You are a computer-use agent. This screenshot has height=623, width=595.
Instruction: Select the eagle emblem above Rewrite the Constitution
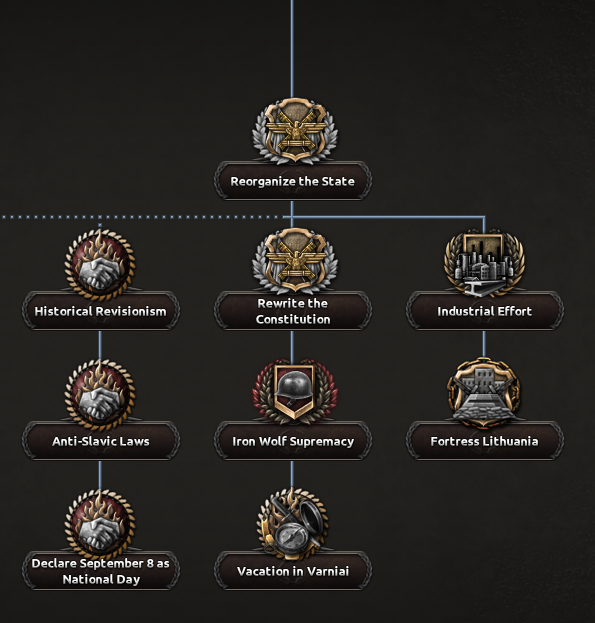point(295,261)
